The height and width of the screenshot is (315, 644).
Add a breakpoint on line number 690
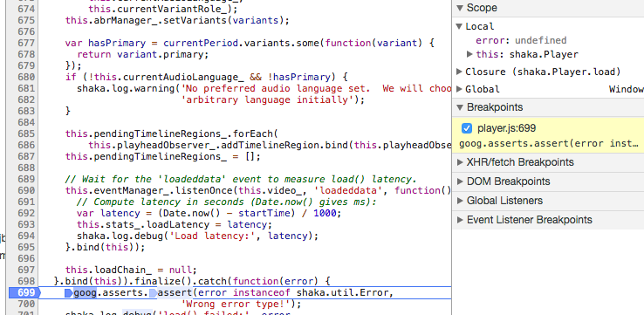point(26,190)
